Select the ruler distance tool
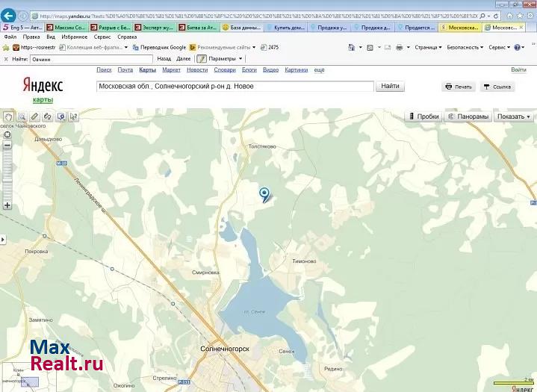The width and height of the screenshot is (537, 392). [34, 116]
